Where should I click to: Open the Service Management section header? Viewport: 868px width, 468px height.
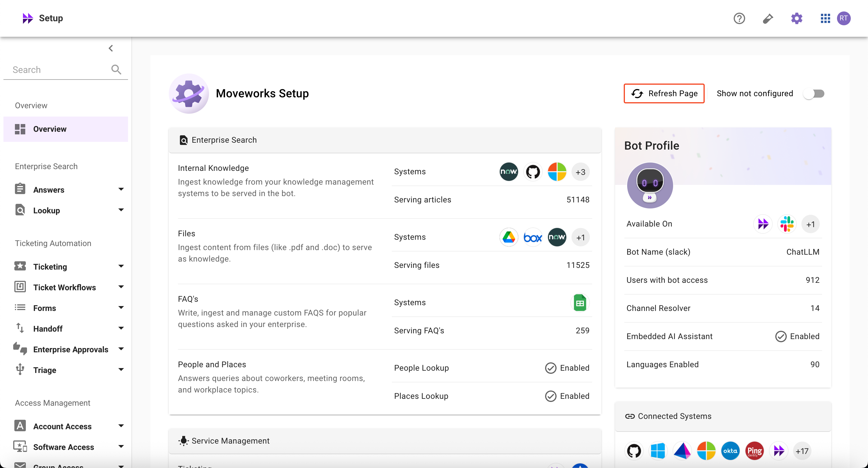pos(385,441)
